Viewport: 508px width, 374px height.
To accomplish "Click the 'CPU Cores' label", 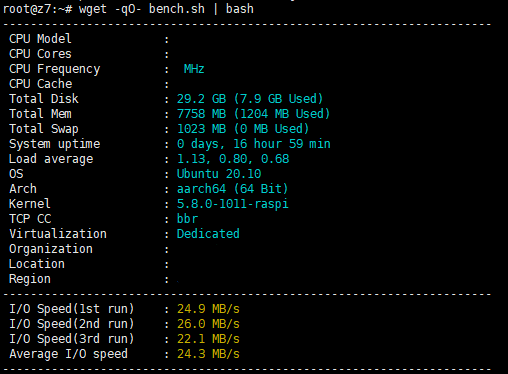I will pos(40,54).
